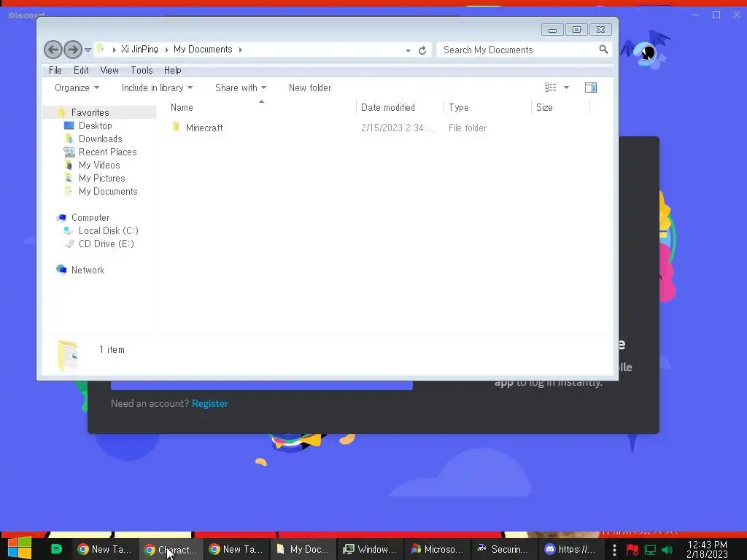Screen dimensions: 747x560
Task: Click Register link in Discord window
Action: click(209, 403)
